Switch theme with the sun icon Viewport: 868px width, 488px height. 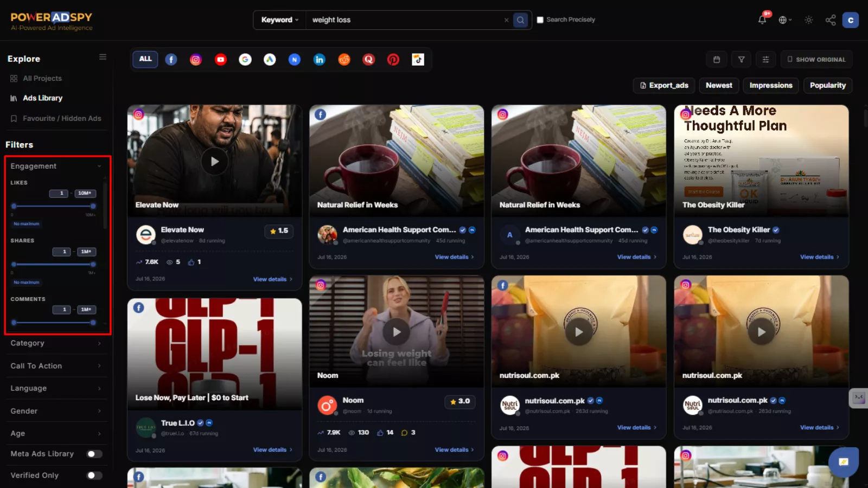(x=809, y=20)
